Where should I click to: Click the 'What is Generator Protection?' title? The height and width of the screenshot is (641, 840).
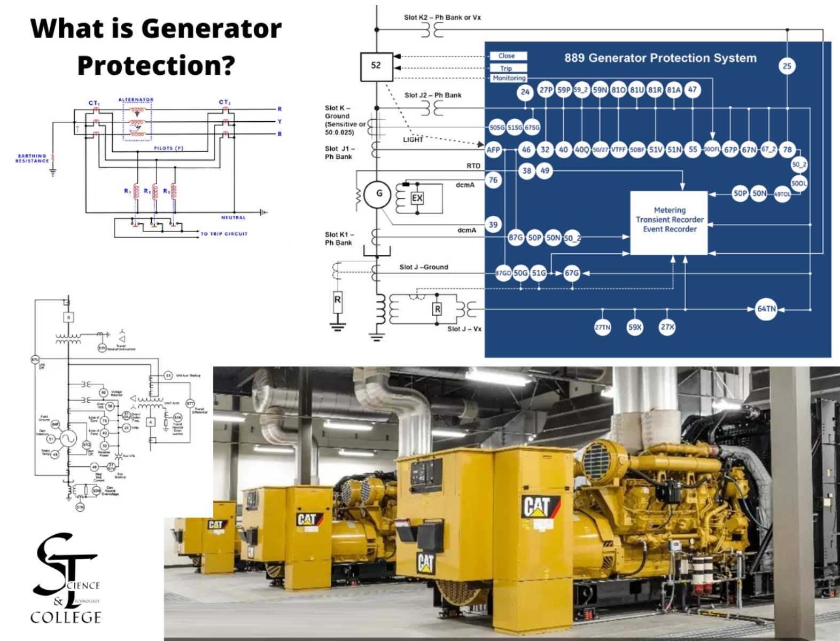point(156,47)
